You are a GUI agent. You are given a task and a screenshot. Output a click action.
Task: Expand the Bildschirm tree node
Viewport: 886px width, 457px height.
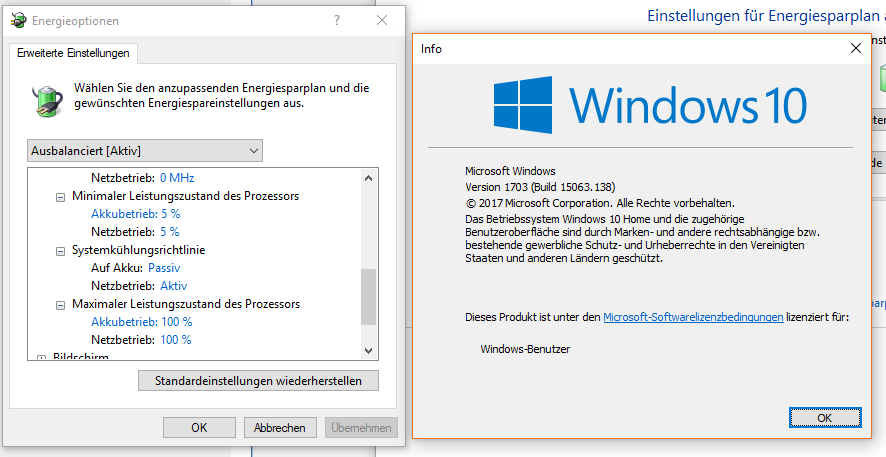click(x=41, y=358)
